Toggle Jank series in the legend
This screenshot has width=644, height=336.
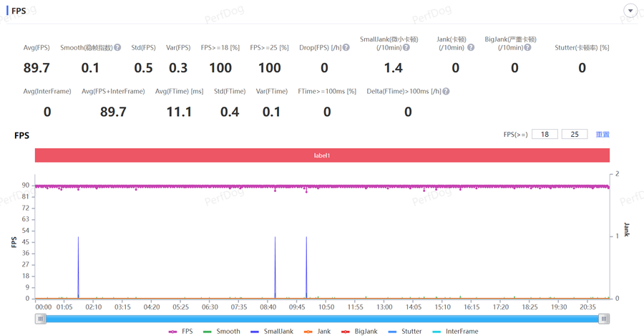(318, 332)
